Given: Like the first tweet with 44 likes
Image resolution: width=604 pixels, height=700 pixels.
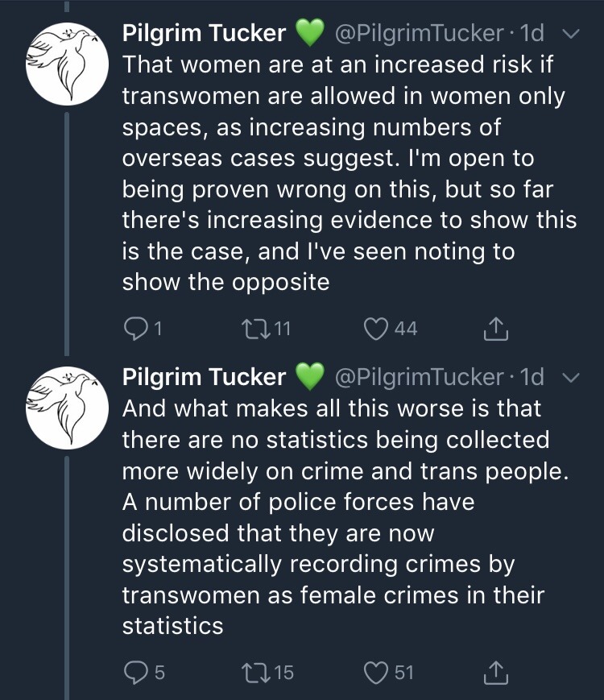Looking at the screenshot, I should coord(377,328).
